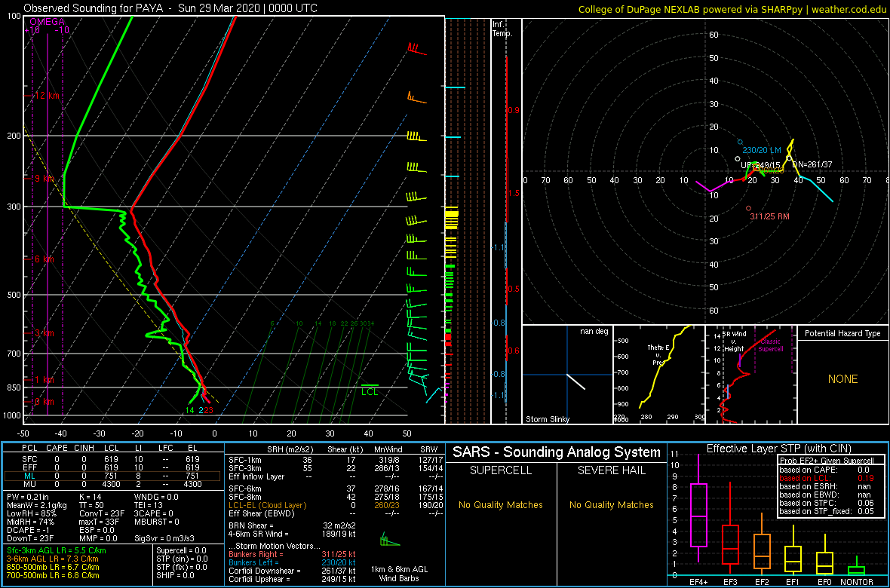Click the 6 km height marker
Viewport: 890px width, 588px height.
(x=44, y=259)
